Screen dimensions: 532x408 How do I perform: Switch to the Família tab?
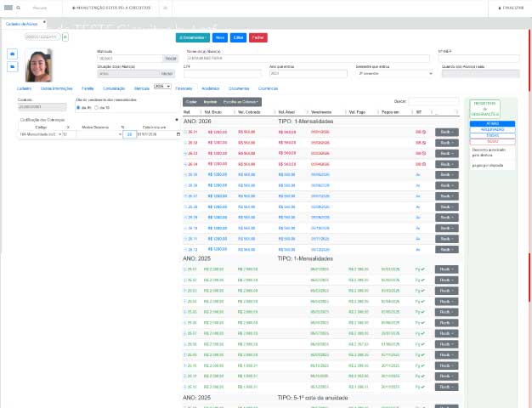click(x=88, y=88)
